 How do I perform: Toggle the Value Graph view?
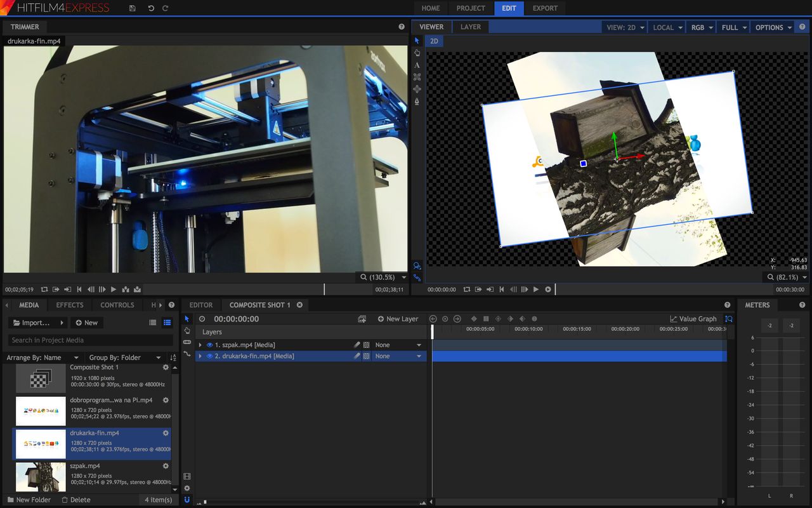[x=693, y=319]
